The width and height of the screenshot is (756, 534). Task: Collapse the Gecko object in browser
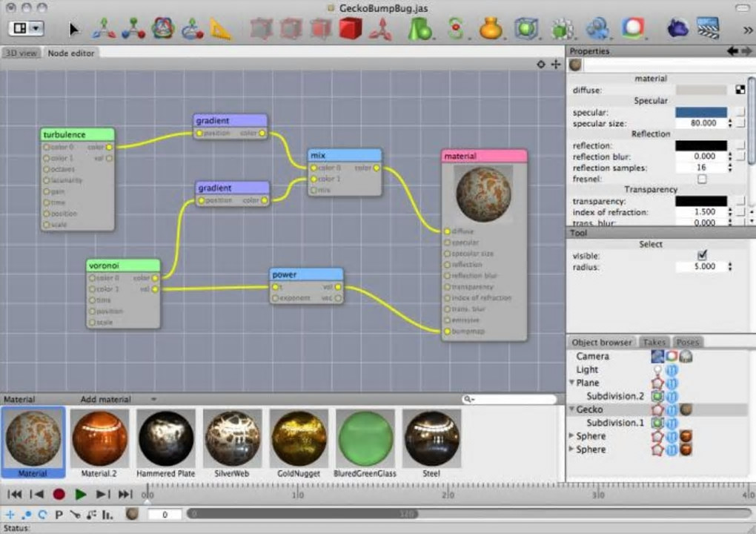tap(571, 409)
